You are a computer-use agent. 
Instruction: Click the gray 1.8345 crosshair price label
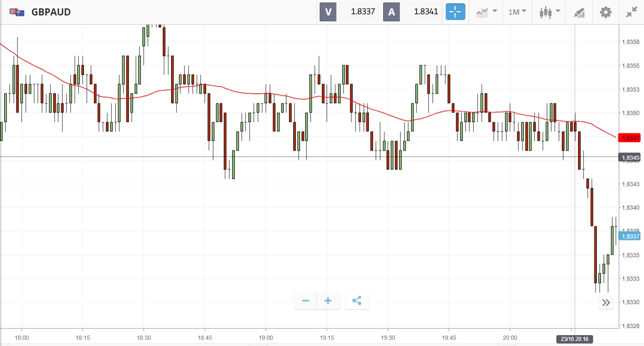point(630,158)
